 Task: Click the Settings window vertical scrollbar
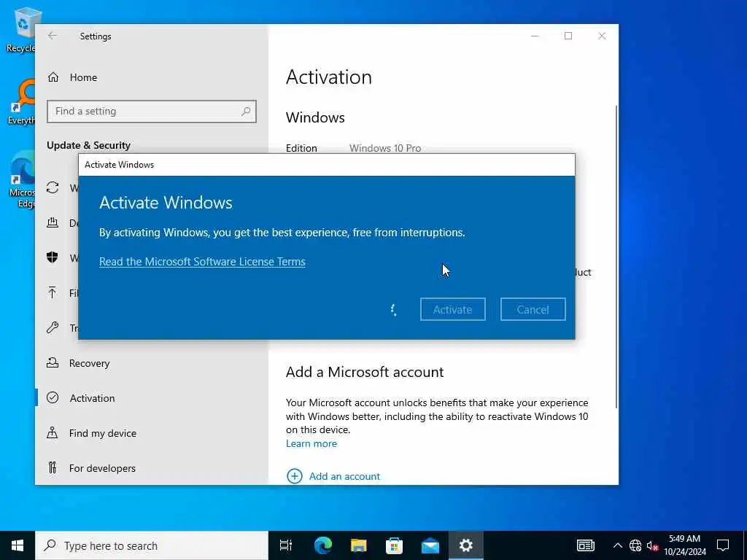tap(616, 257)
